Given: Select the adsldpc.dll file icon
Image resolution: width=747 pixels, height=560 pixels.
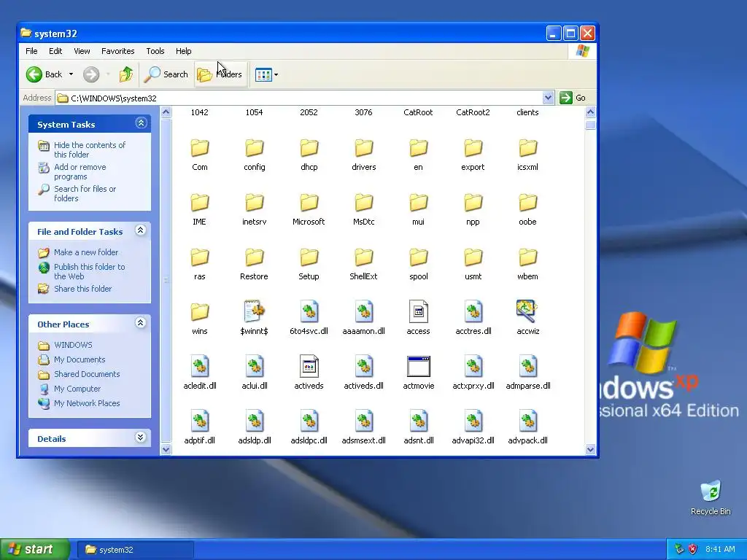Looking at the screenshot, I should coord(309,421).
